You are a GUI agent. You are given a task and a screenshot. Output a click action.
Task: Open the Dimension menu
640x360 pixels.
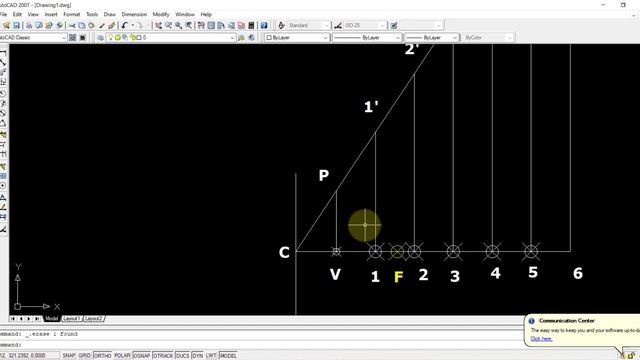click(x=134, y=14)
